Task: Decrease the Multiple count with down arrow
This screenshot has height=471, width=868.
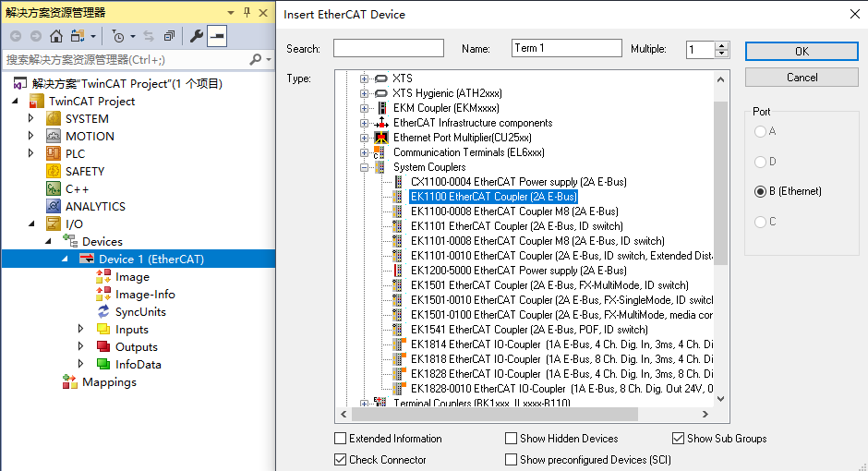Action: tap(721, 54)
